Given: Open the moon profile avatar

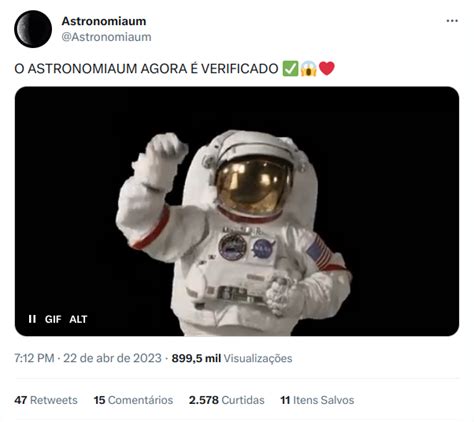Looking at the screenshot, I should point(33,29).
